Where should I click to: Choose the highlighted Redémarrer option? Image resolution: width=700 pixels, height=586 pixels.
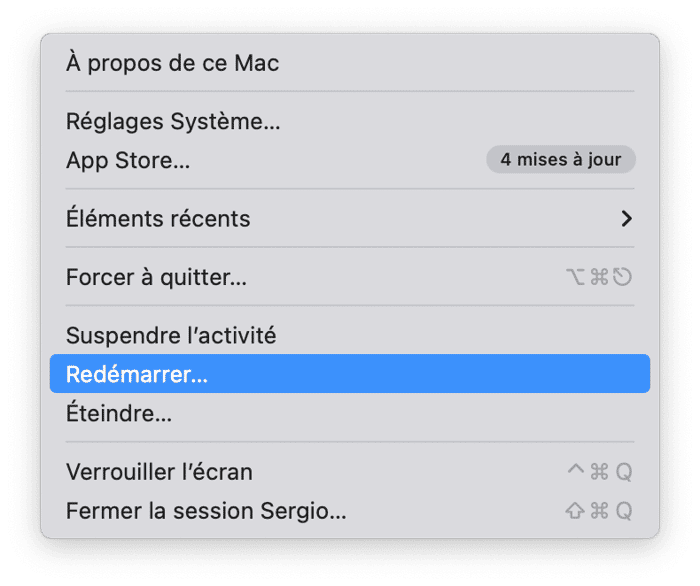pos(137,374)
